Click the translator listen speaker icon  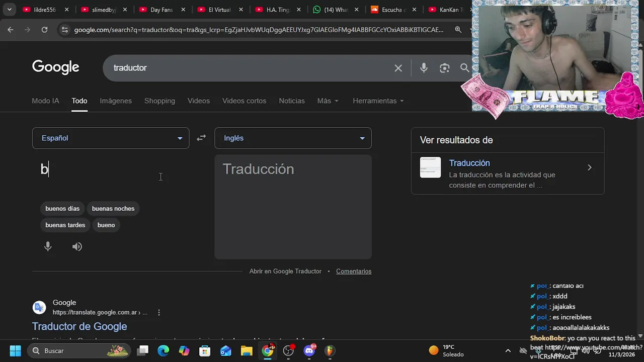tap(77, 246)
